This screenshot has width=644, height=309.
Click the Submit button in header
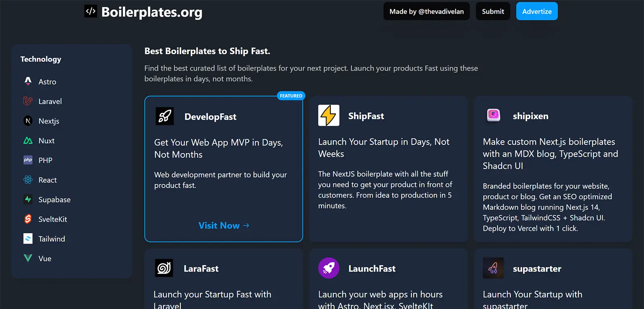click(x=493, y=11)
